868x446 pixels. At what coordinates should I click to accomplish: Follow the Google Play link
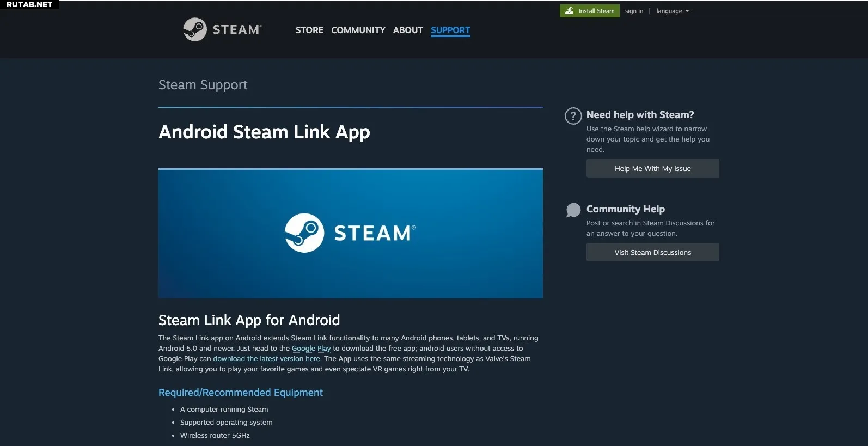click(311, 349)
